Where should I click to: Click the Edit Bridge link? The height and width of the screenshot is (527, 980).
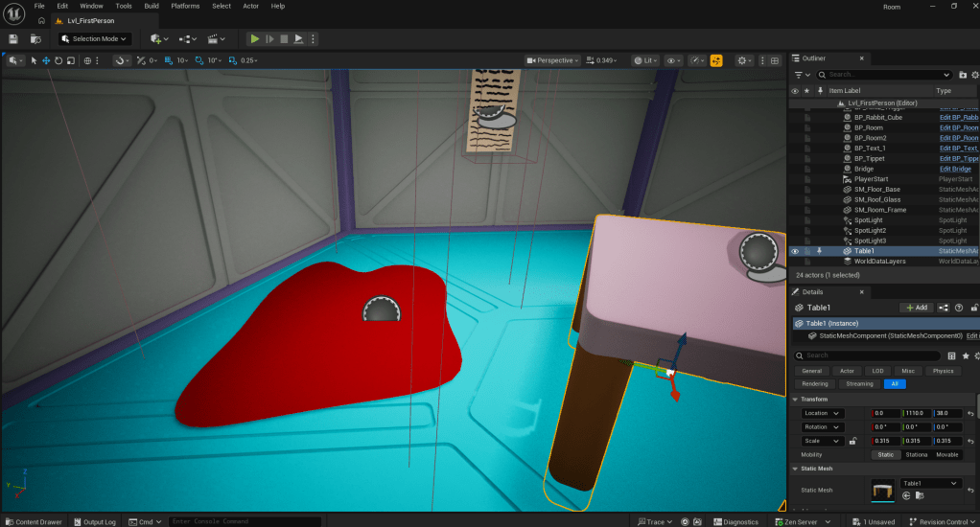click(x=954, y=169)
